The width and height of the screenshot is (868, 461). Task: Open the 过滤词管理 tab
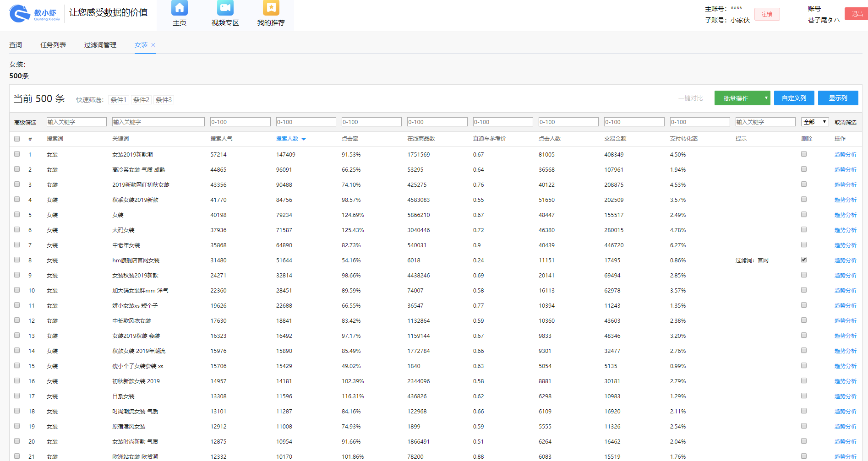[100, 45]
